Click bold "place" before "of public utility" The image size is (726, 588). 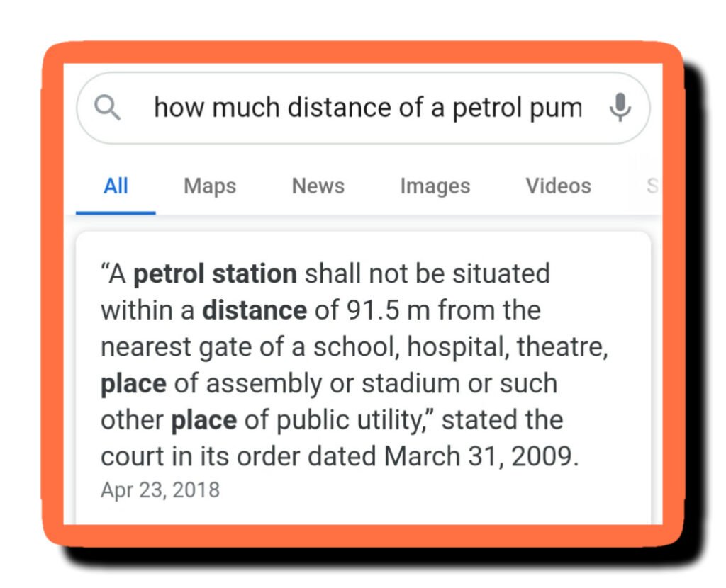click(x=203, y=420)
